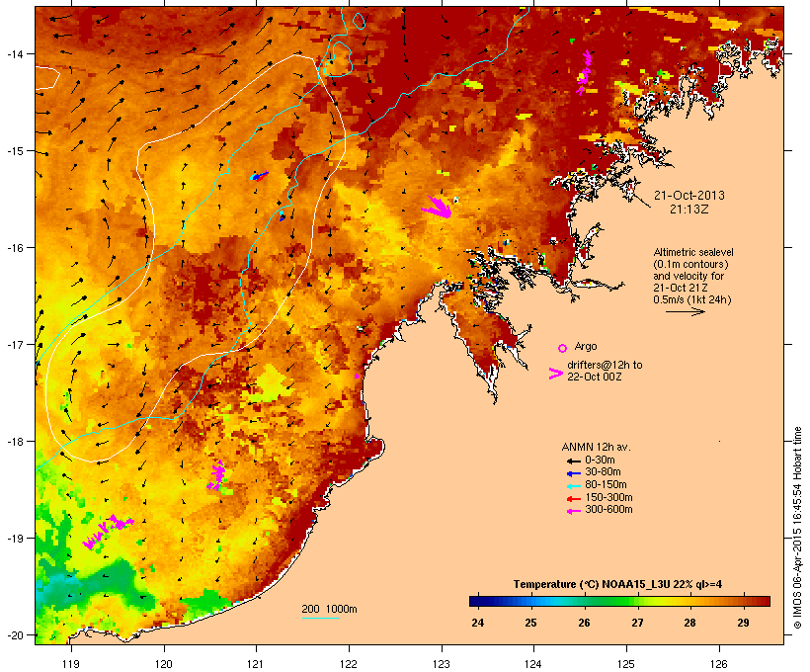Click the 0.5m/s velocity scale arrow

coord(685,311)
